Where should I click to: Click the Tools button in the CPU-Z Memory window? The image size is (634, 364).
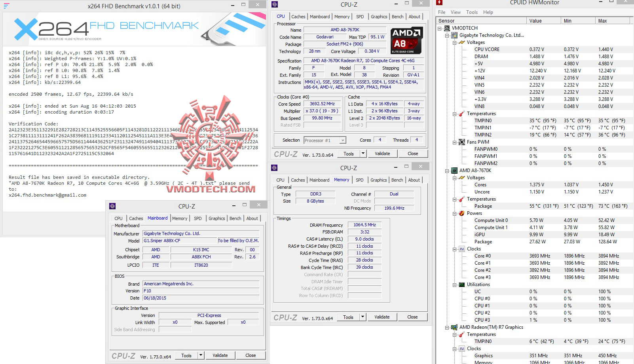click(348, 317)
